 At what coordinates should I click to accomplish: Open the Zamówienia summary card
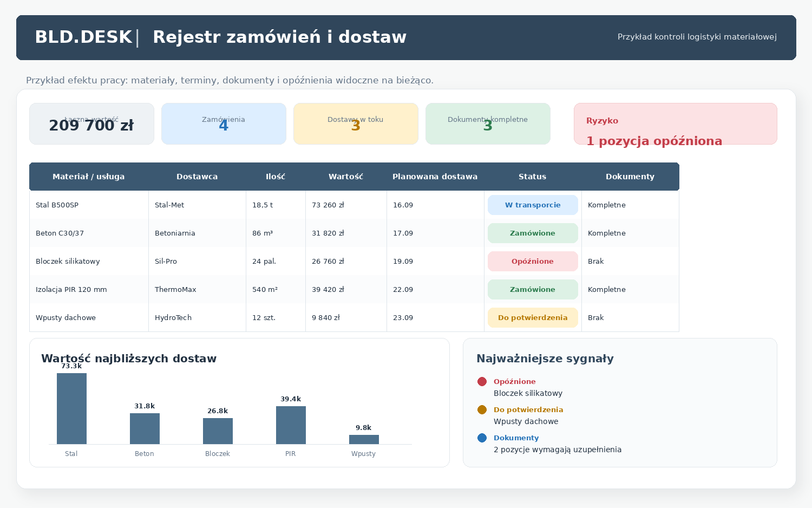(x=224, y=124)
